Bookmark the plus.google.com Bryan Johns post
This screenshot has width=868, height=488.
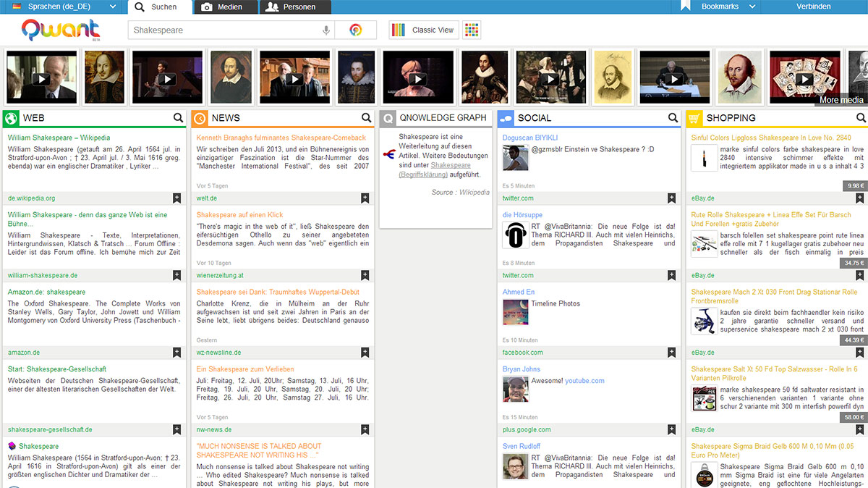[x=672, y=429]
